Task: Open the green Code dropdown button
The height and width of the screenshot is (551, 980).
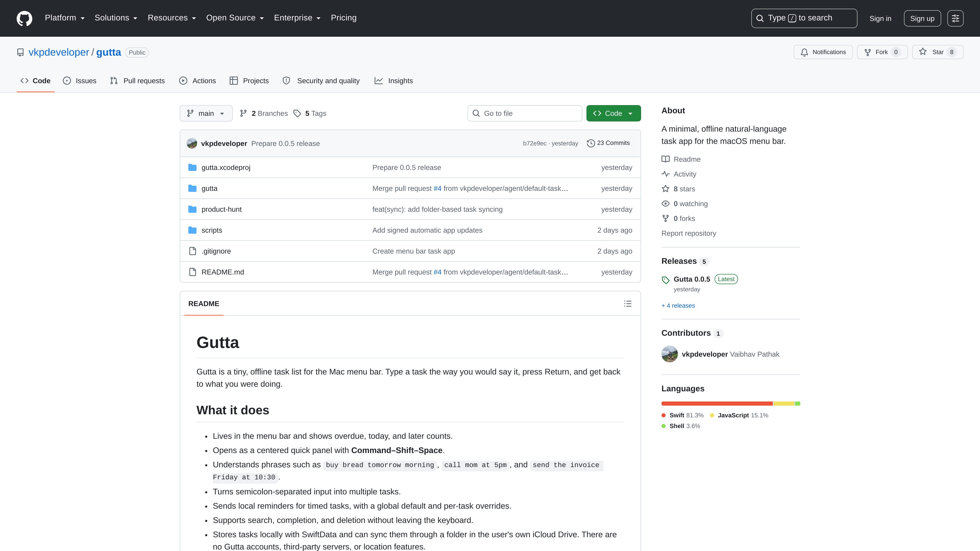Action: 613,113
